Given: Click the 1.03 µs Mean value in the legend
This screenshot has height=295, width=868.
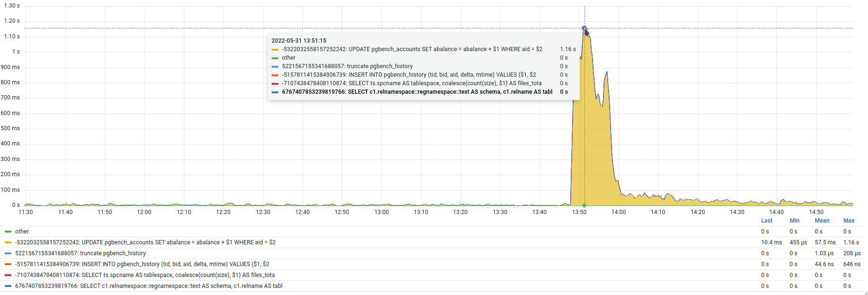Looking at the screenshot, I should coord(824,253).
